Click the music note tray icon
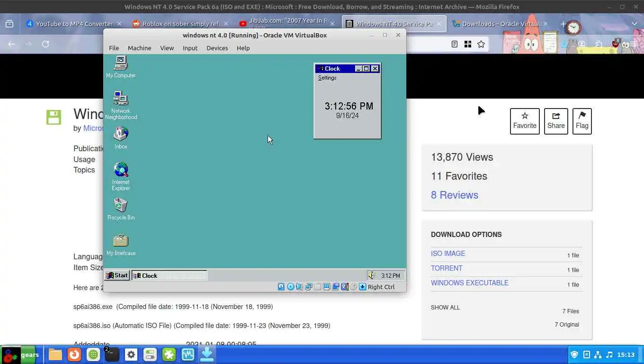Screen dimensions: 644x364 point(609,355)
